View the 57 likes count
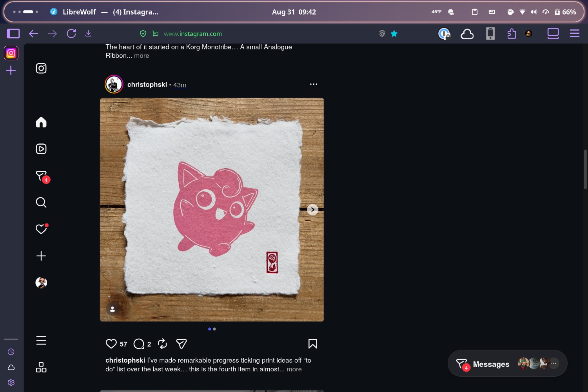Viewport: 588px width, 392px height. coord(123,344)
